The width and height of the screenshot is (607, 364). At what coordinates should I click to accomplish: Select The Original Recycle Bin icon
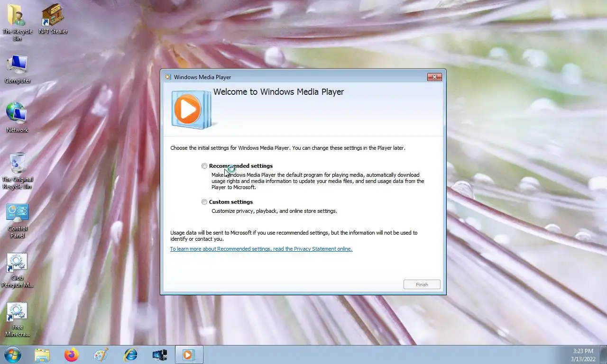click(18, 171)
